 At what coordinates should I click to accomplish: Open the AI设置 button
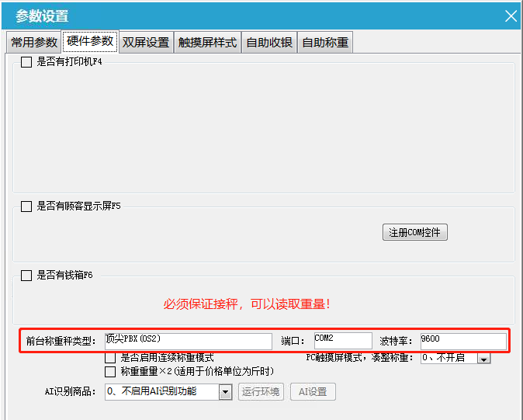pyautogui.click(x=313, y=392)
